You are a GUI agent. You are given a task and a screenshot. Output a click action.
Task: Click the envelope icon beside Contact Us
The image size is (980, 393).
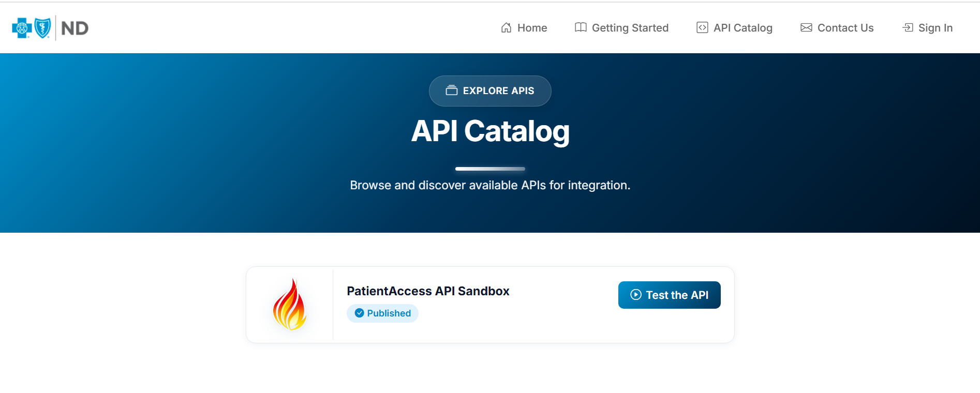[806, 28]
